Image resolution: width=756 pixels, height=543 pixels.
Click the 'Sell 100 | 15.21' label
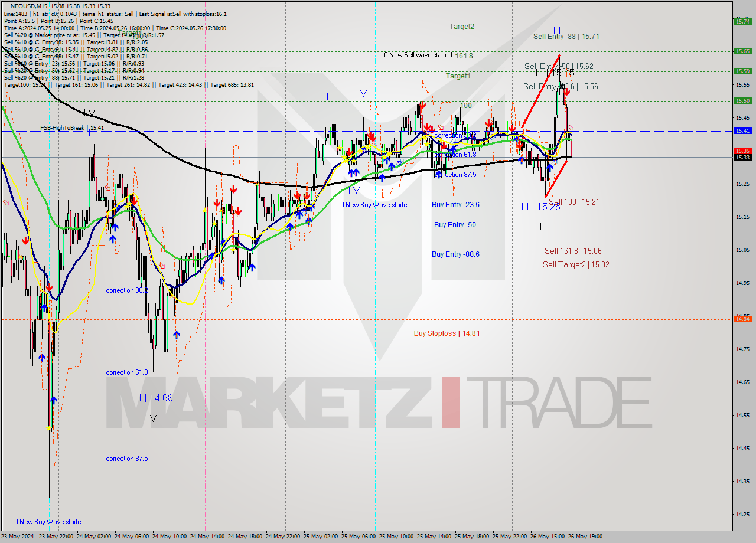point(574,202)
